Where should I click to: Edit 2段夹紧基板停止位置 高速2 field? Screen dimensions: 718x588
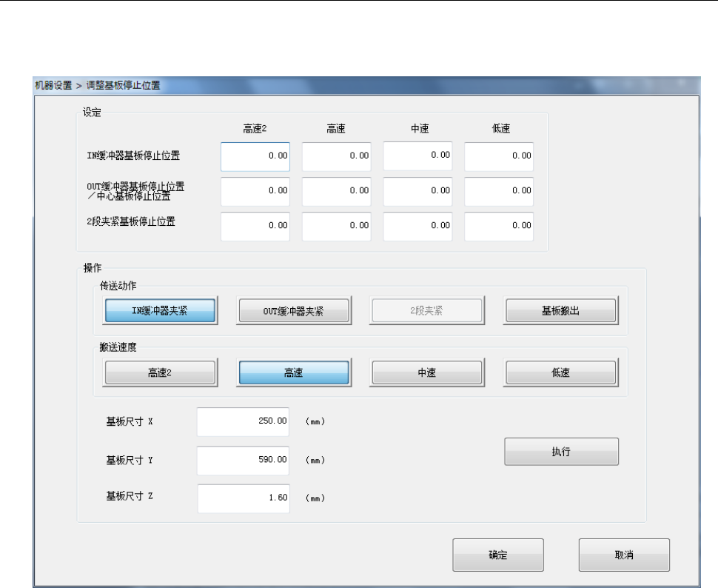point(255,227)
